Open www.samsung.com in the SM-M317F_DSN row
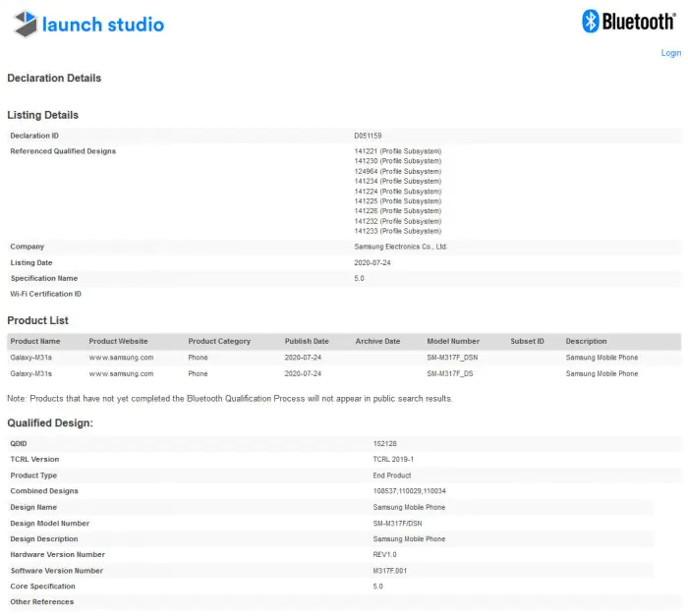 click(x=121, y=358)
